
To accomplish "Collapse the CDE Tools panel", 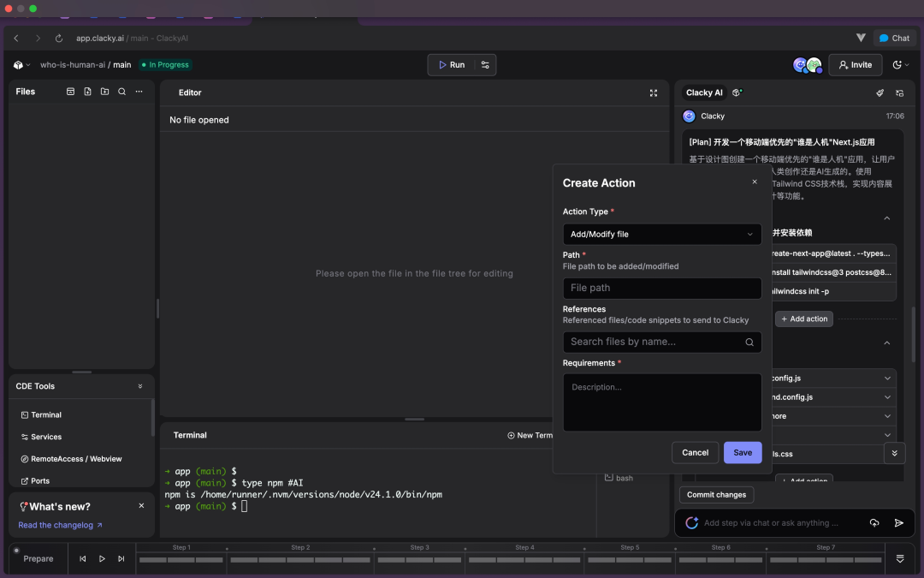I will [x=140, y=386].
